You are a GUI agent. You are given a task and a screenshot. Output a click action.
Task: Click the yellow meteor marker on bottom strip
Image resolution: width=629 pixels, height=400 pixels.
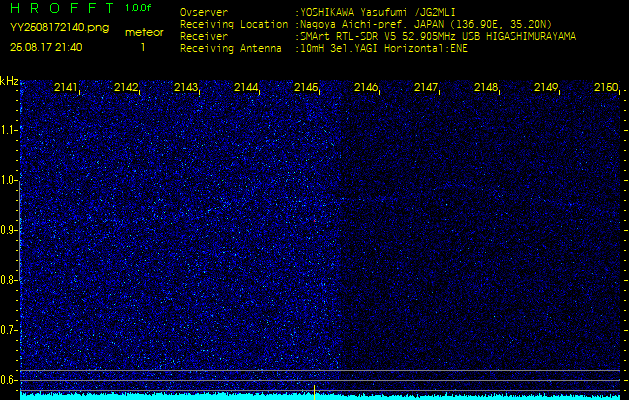pyautogui.click(x=314, y=392)
